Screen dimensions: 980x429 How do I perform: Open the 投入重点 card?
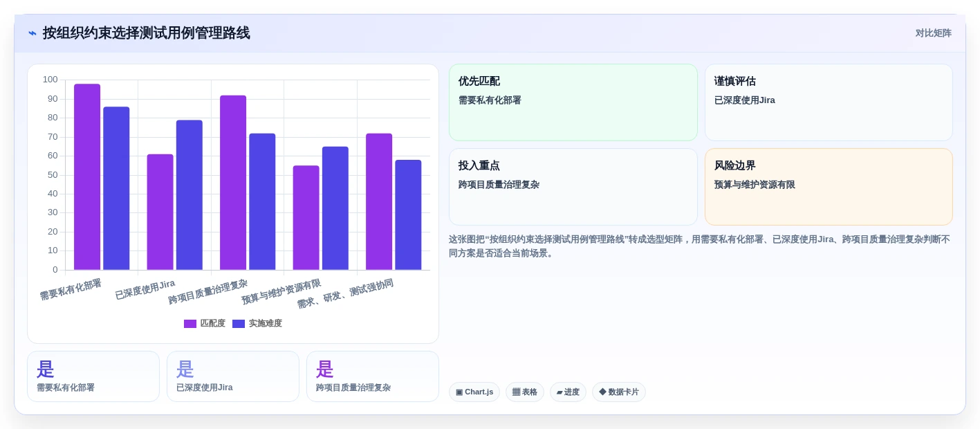click(x=573, y=187)
